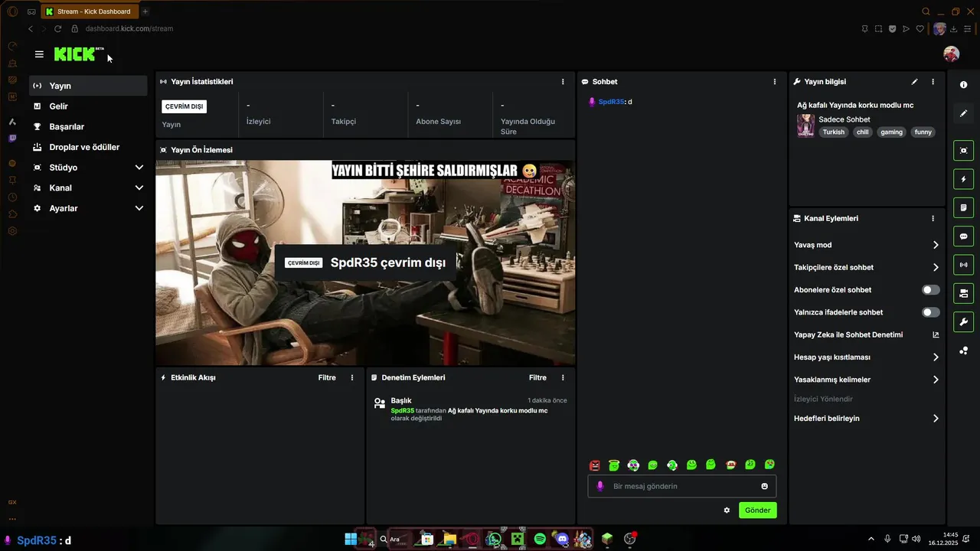Insert the last green emote in chat row

coord(769,465)
